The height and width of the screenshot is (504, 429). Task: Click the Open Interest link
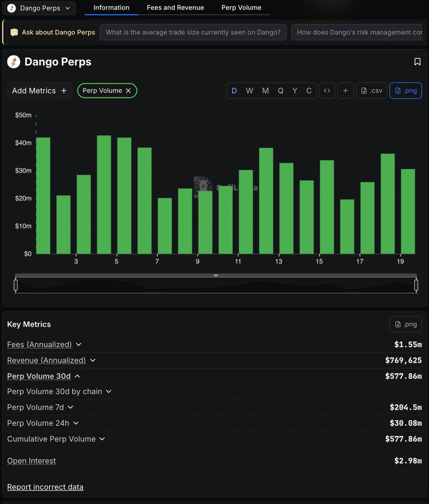pos(31,461)
